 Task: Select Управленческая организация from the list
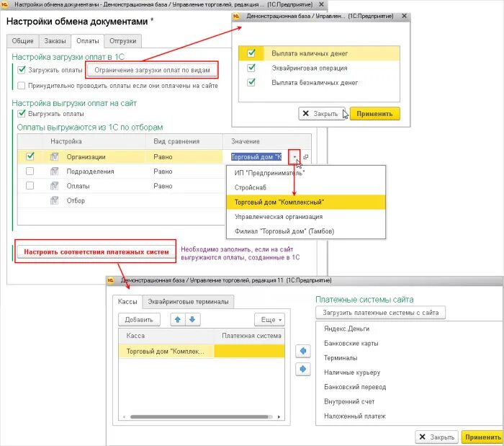click(x=306, y=217)
